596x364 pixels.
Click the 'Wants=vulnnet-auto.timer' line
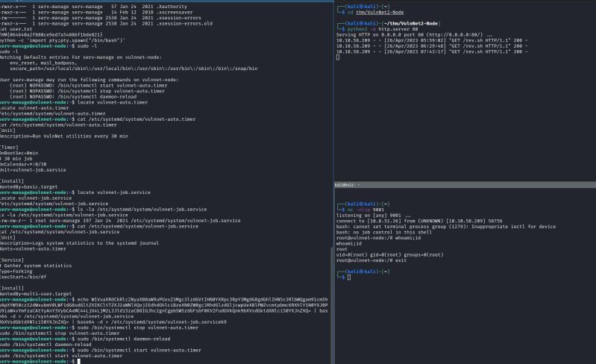(x=33, y=248)
